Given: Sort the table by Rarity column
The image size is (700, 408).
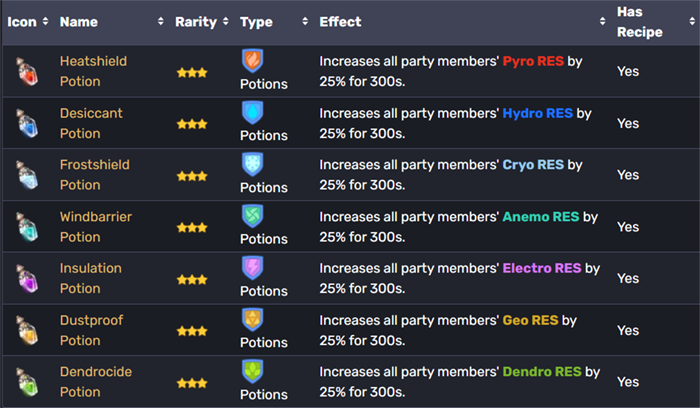Looking at the screenshot, I should (x=195, y=21).
